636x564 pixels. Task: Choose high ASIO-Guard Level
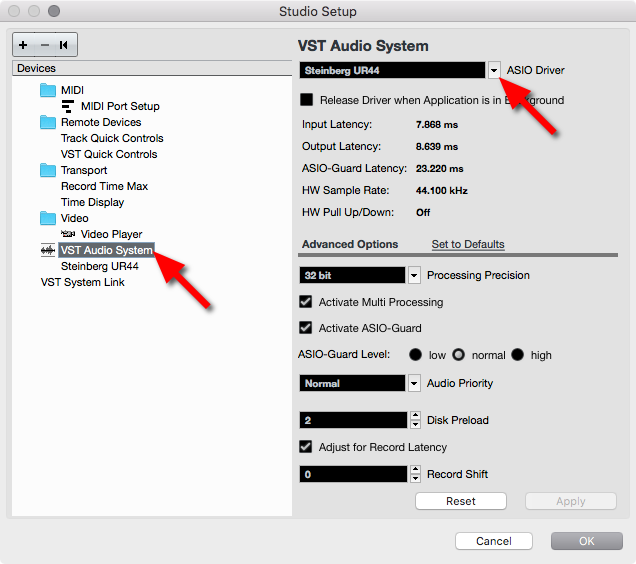click(x=518, y=355)
